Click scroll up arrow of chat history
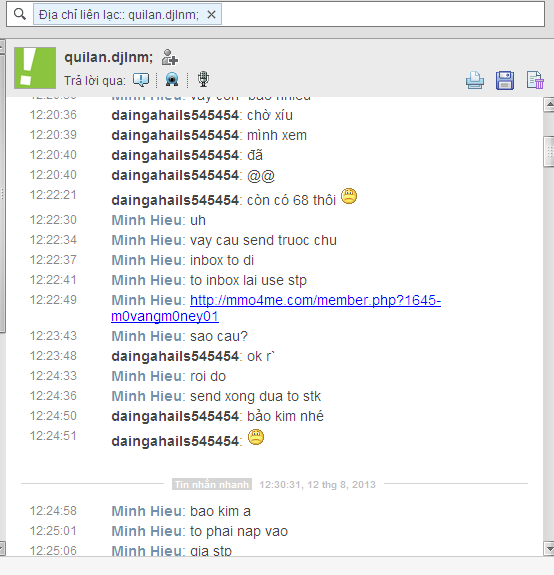 [549, 105]
